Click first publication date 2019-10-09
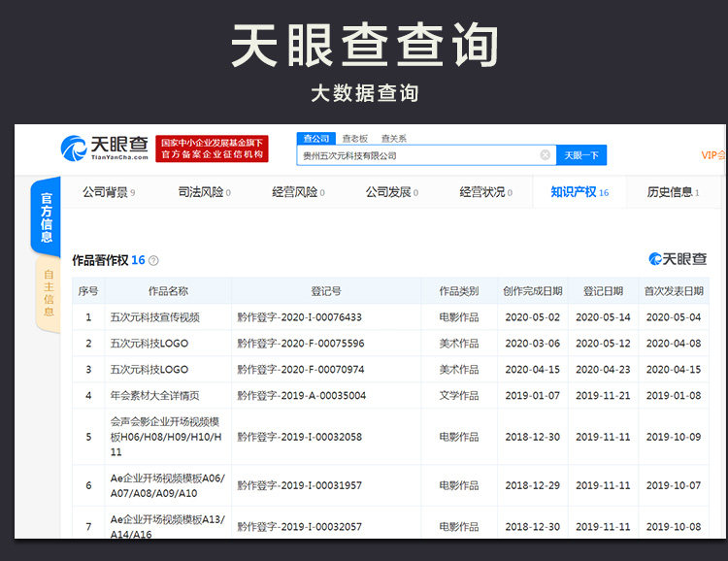Viewport: 728px width, 561px height. pos(674,437)
